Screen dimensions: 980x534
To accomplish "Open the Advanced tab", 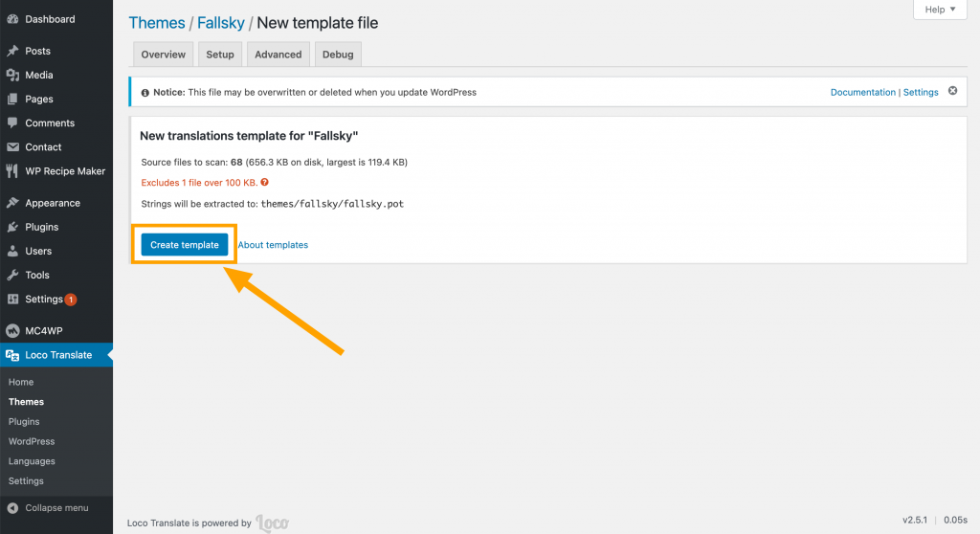I will (278, 55).
